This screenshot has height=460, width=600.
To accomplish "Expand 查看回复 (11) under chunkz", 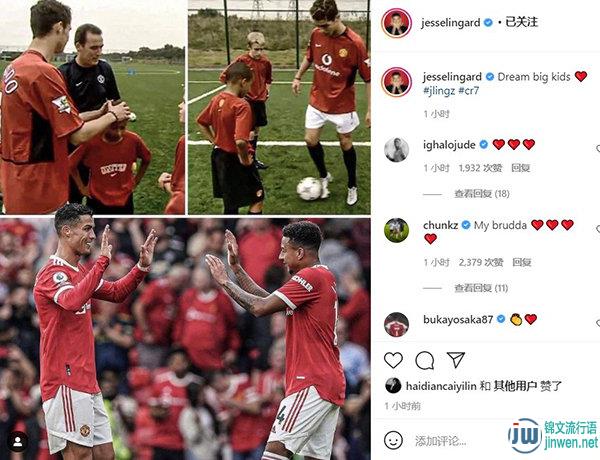I will point(481,288).
